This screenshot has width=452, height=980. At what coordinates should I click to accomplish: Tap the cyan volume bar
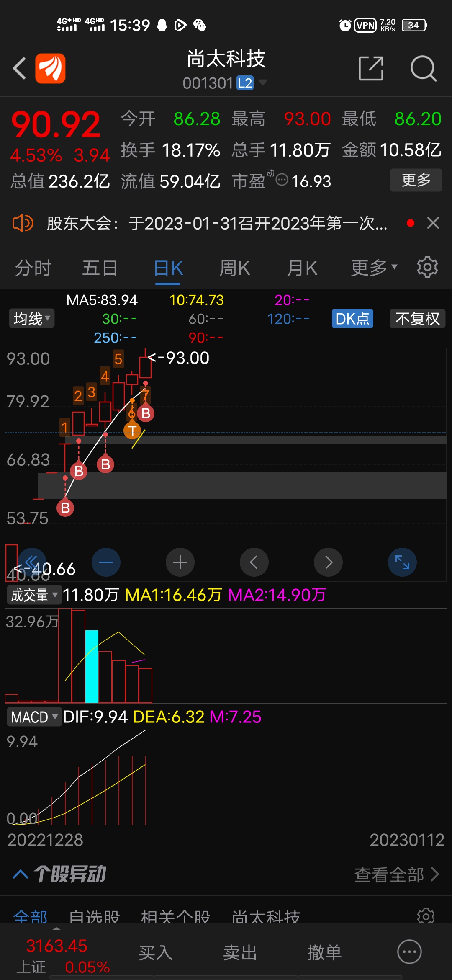pyautogui.click(x=92, y=666)
